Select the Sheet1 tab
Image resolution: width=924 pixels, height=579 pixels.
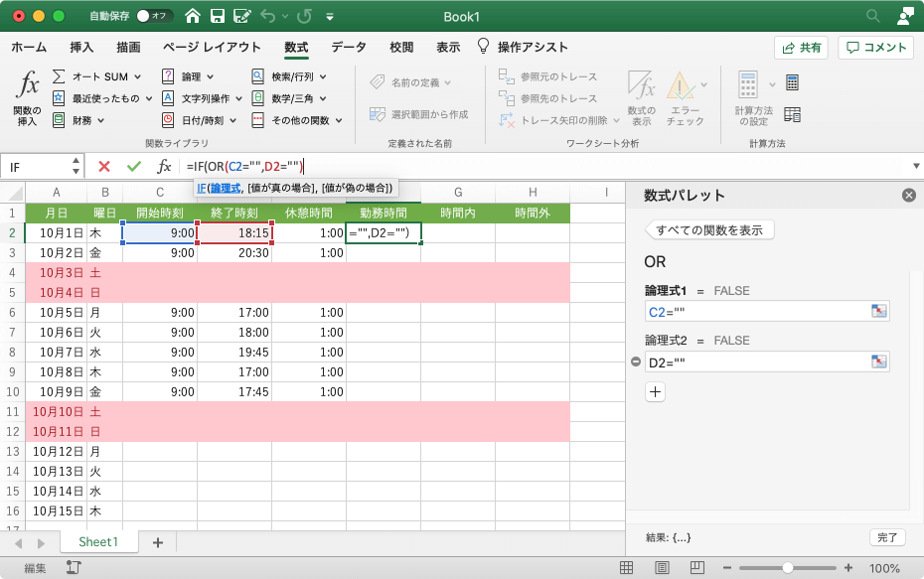[98, 542]
